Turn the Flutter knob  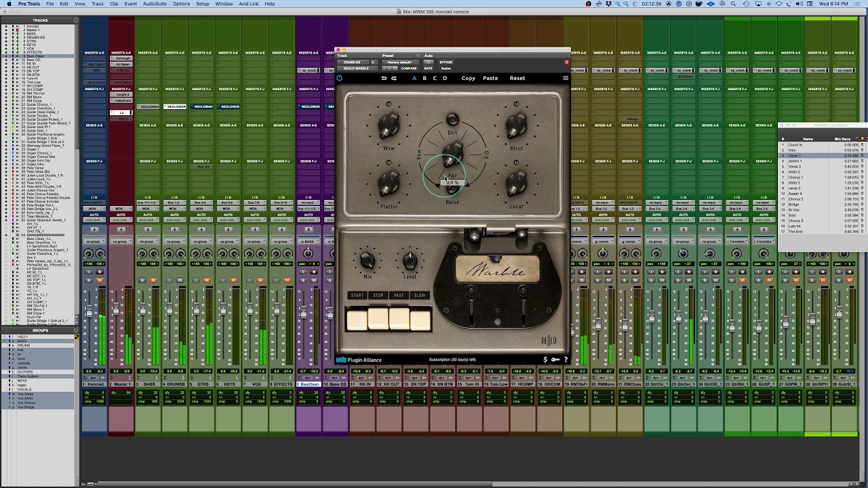389,184
